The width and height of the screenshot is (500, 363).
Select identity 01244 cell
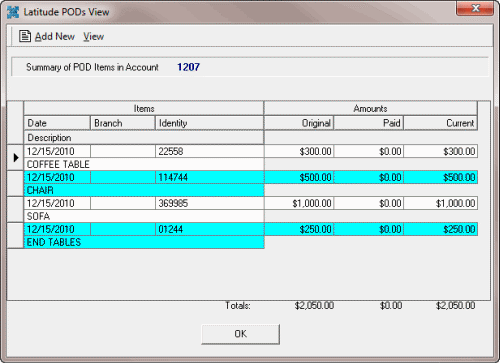210,229
